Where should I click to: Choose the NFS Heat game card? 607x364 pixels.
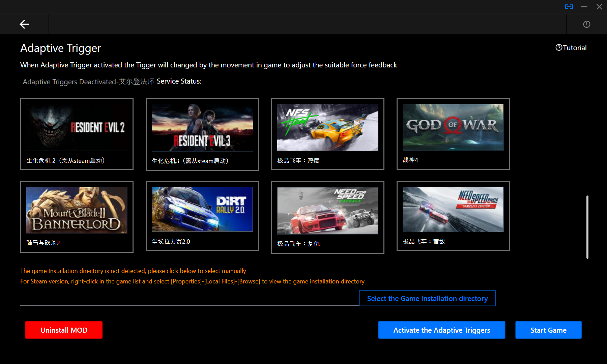(x=328, y=134)
